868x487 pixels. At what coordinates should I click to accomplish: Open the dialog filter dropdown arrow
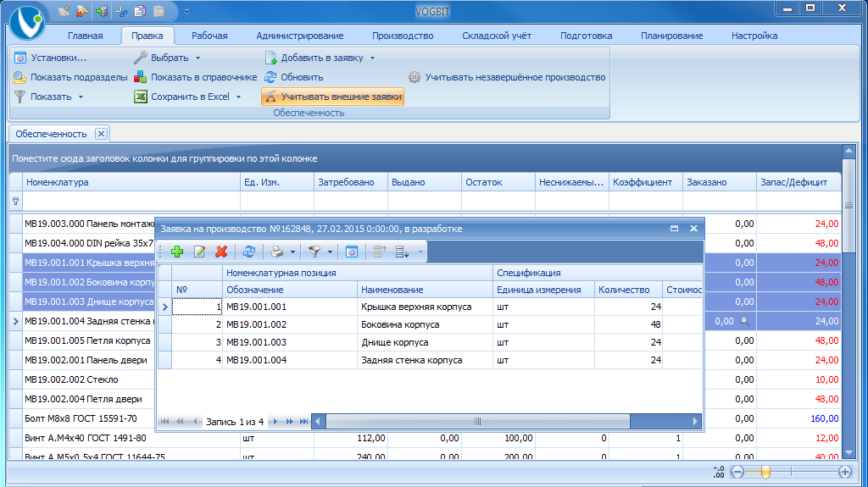coord(330,252)
